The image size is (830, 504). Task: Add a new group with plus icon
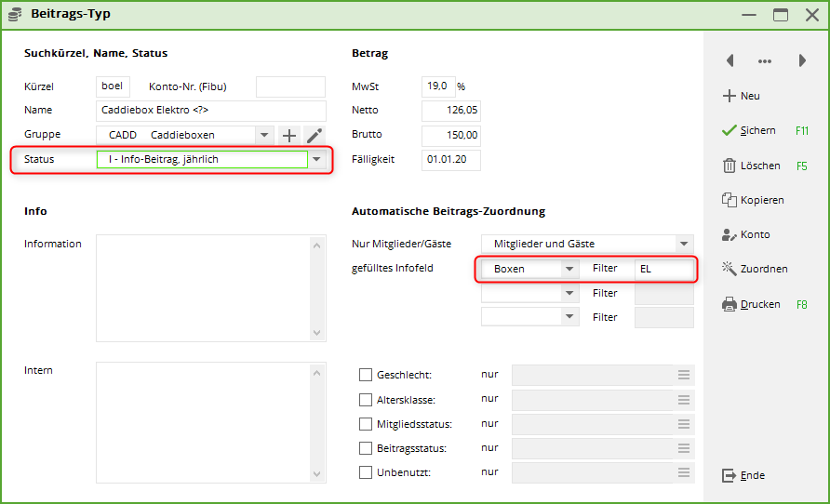click(x=289, y=136)
